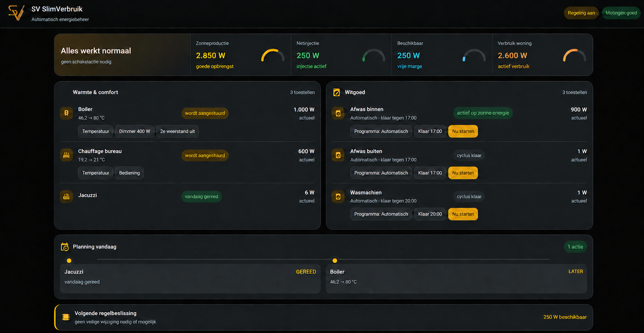This screenshot has width=644, height=333.
Task: Select the Jacuzzi timeline marker dot
Action: [x=69, y=261]
